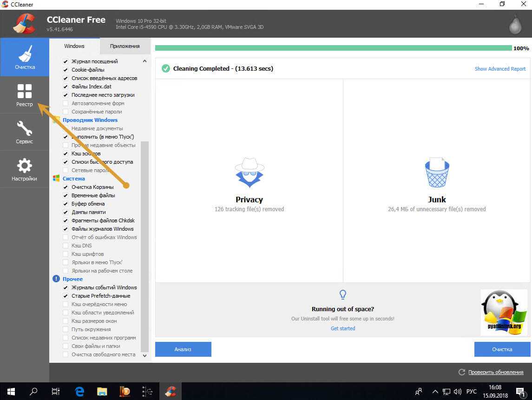The width and height of the screenshot is (532, 400).
Task: Open the Show Advanced Report link
Action: (500, 69)
